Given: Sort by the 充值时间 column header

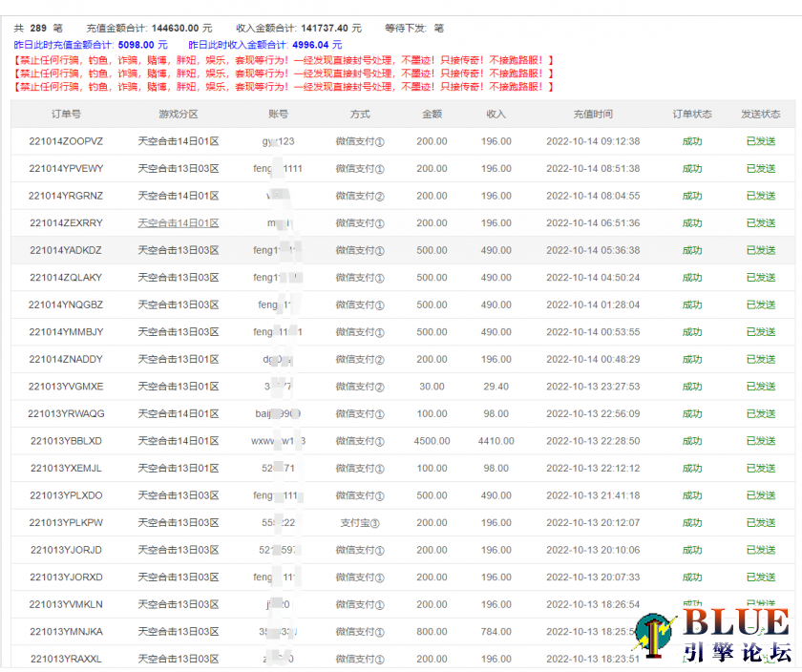Looking at the screenshot, I should [x=593, y=115].
